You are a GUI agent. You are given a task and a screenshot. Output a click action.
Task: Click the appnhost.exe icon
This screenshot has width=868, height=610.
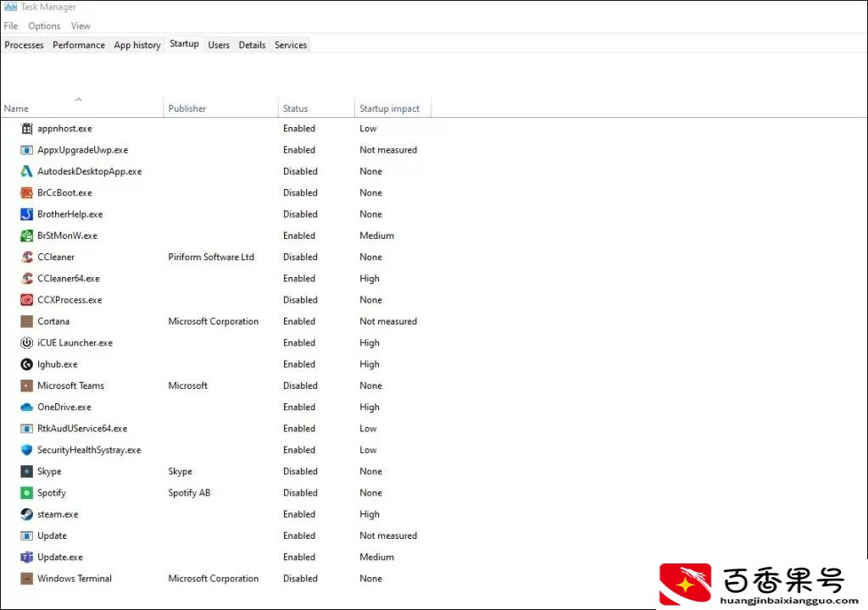pyautogui.click(x=26, y=129)
